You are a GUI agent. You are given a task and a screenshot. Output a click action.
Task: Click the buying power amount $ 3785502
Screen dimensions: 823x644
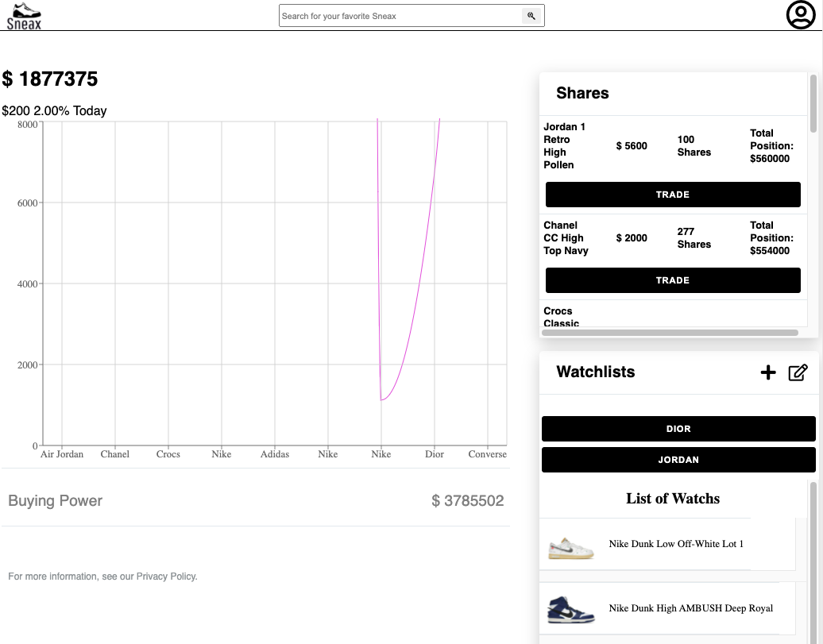[468, 501]
